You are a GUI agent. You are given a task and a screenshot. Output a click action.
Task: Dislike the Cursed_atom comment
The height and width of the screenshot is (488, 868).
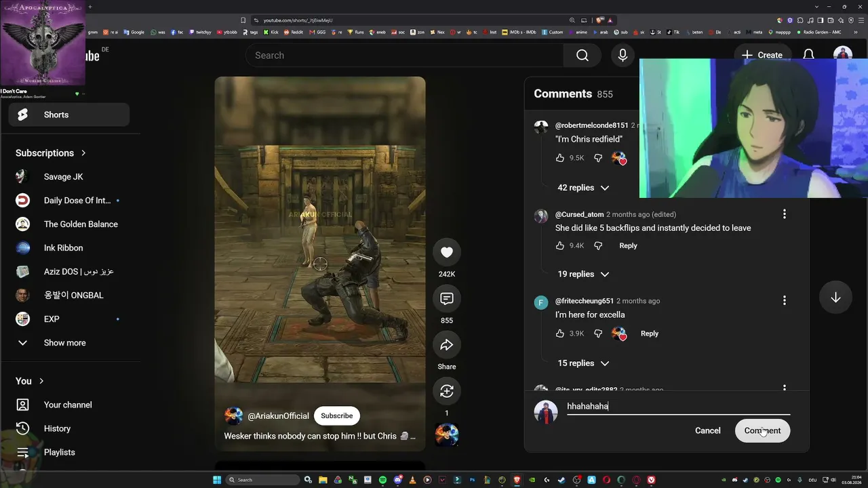coord(598,246)
